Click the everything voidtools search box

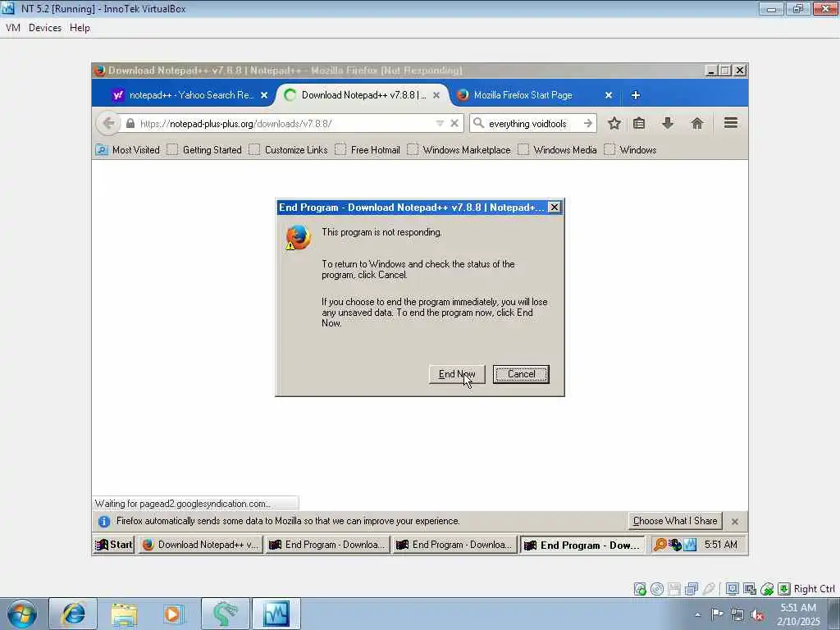(532, 124)
